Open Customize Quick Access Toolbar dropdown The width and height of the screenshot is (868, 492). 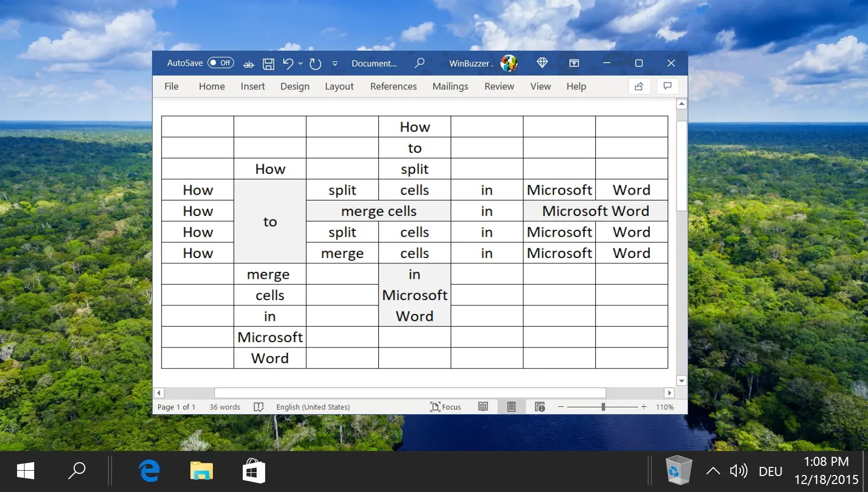335,63
